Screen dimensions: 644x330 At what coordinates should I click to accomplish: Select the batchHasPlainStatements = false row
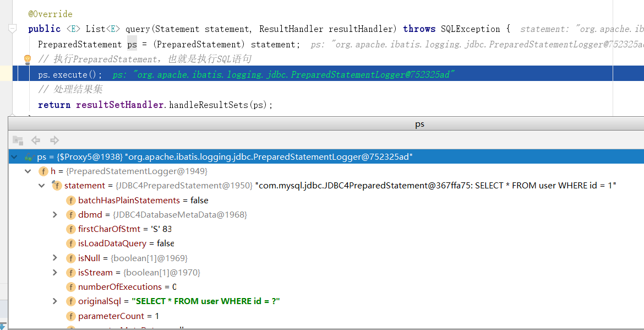[326, 200]
